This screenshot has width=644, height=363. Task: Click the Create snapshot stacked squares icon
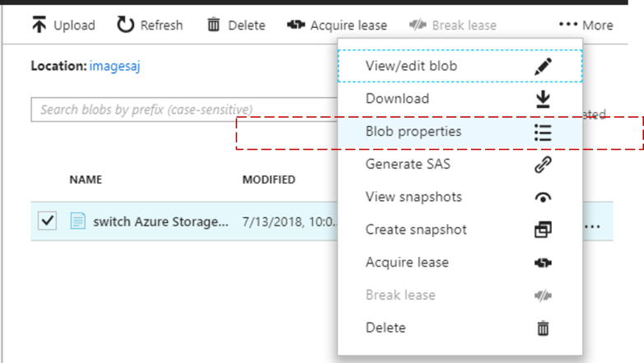point(543,230)
